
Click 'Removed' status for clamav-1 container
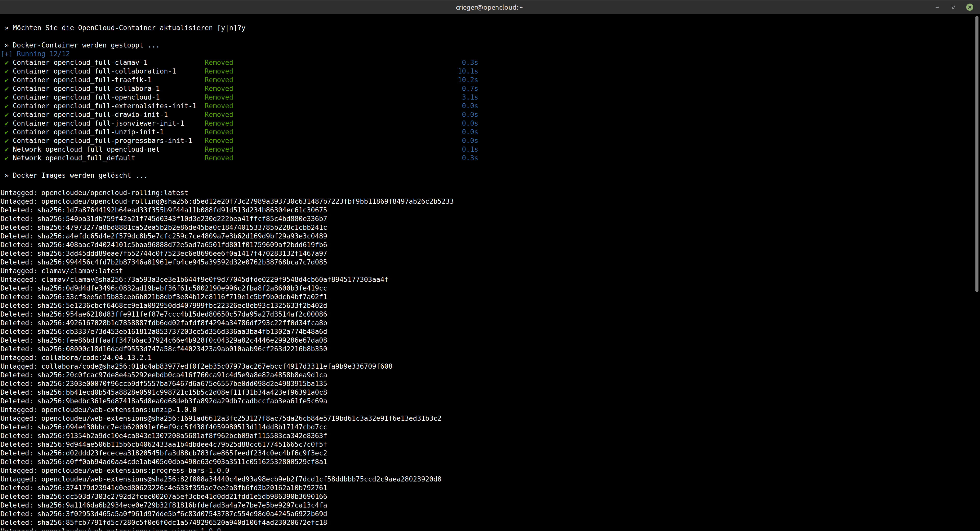[x=219, y=63]
